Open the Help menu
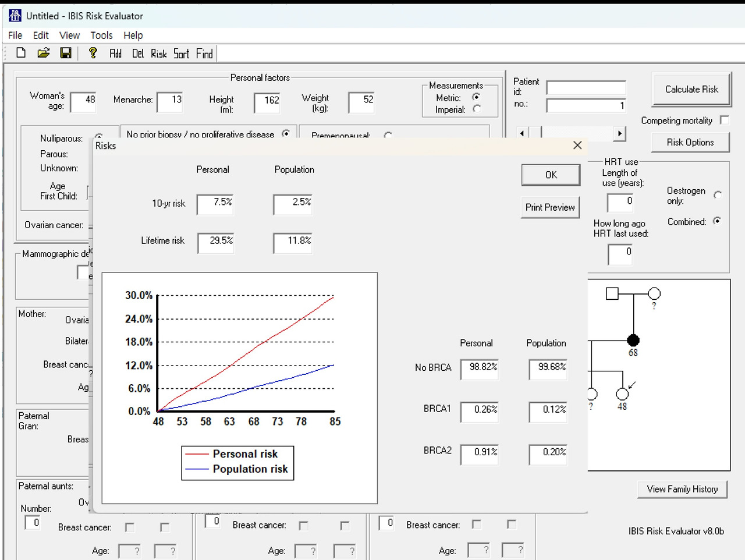 tap(133, 36)
